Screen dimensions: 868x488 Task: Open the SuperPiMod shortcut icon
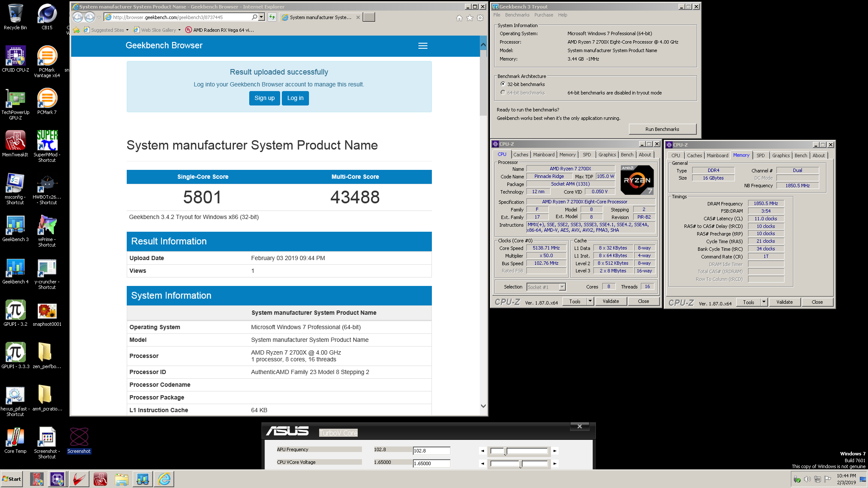pyautogui.click(x=47, y=147)
